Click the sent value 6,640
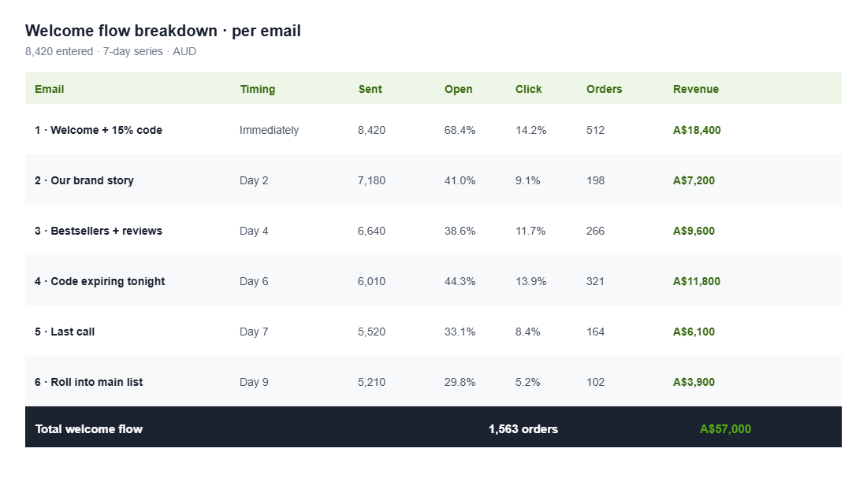 [371, 231]
